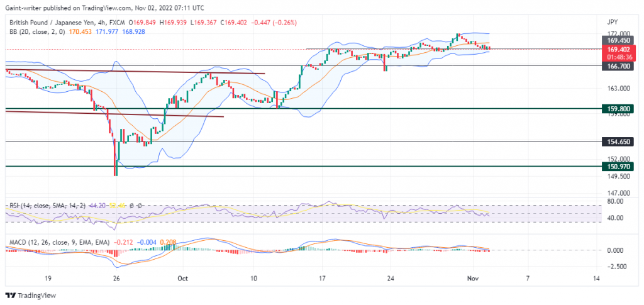Click the MACD (12, 26, close, 9) indicator legend
Screen dimensions: 644x305
pos(59,242)
